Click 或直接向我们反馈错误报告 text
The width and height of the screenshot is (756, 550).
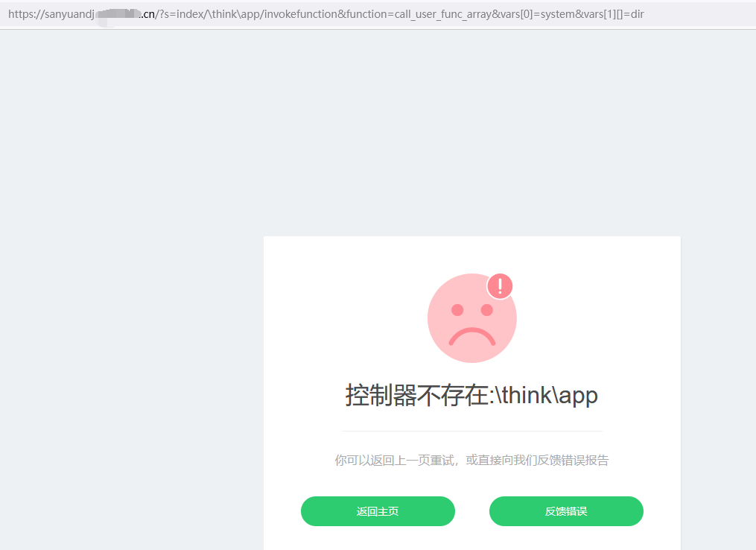pos(537,461)
